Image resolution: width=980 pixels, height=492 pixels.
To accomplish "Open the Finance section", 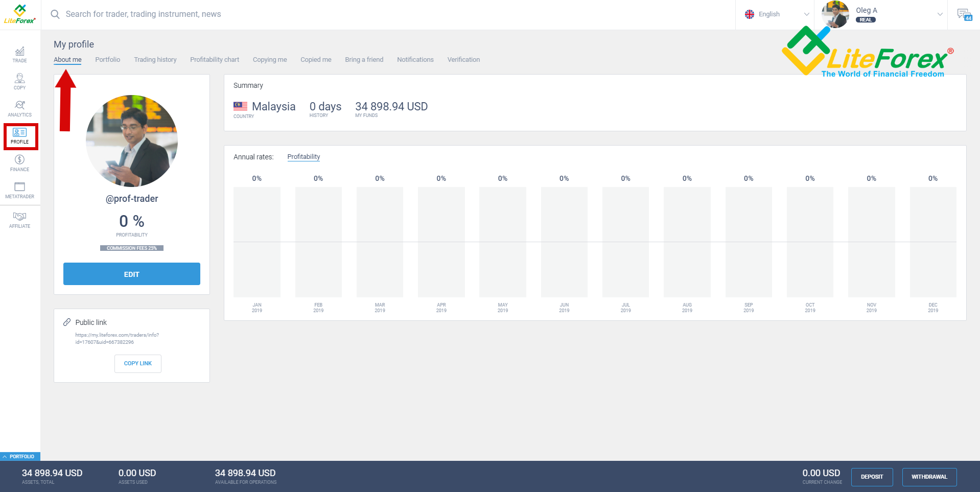I will [19, 163].
